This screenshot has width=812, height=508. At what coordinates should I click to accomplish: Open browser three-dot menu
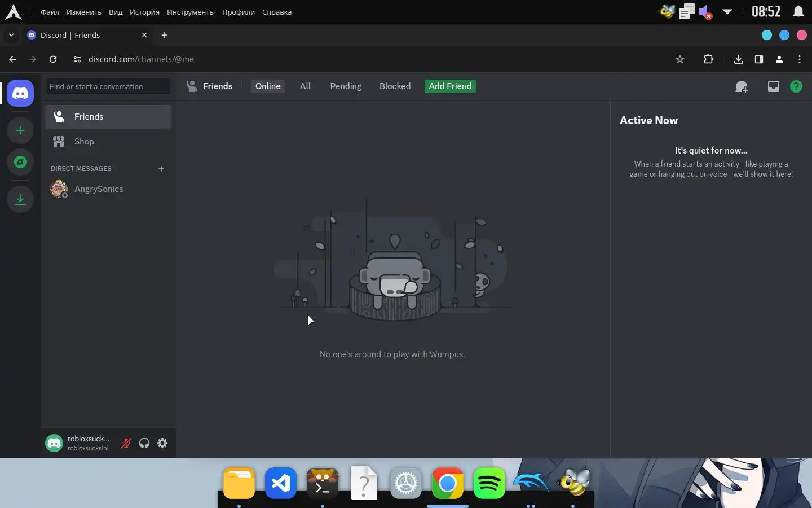point(800,59)
